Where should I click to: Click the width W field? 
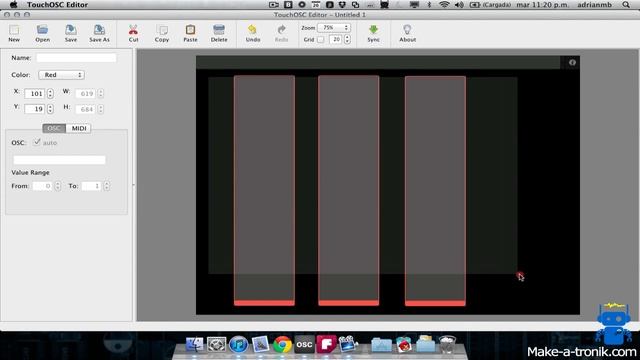[85, 93]
